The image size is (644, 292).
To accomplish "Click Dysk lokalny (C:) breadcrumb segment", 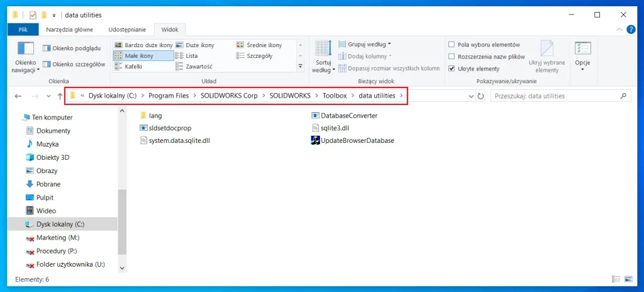I will (x=112, y=96).
